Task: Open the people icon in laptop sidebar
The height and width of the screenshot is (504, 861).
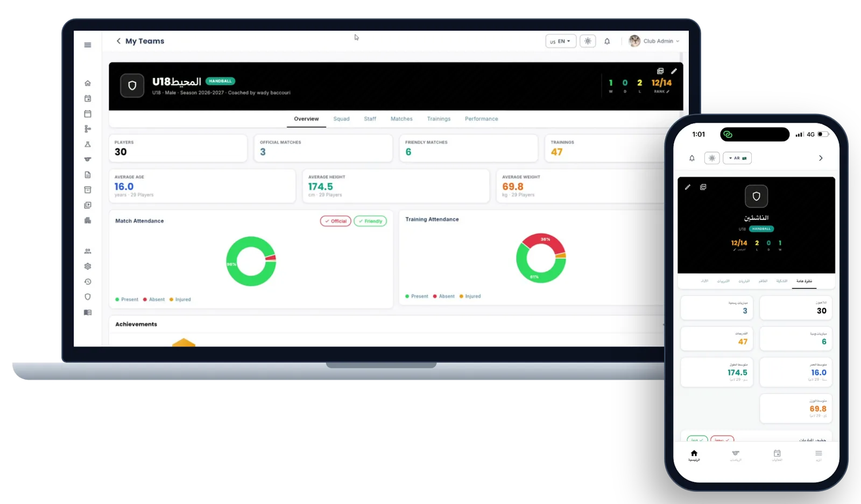Action: 88,251
